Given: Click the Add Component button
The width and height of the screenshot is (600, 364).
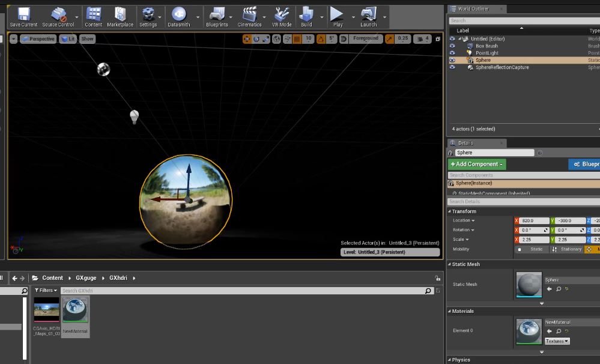Looking at the screenshot, I should [477, 164].
